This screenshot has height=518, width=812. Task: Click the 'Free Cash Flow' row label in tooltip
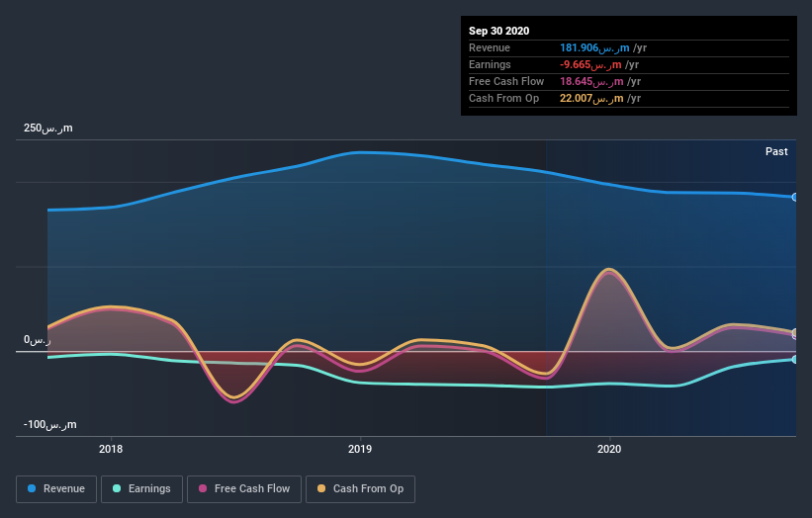click(x=506, y=82)
